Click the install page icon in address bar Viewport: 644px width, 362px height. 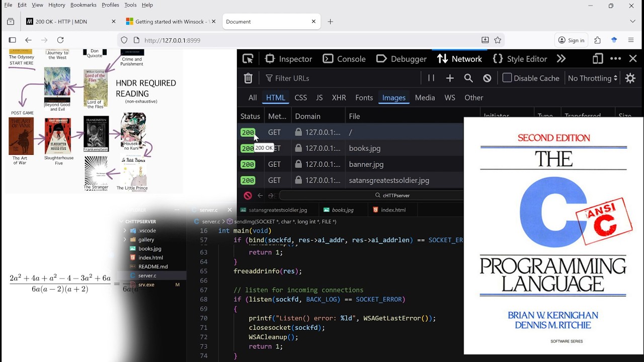485,40
